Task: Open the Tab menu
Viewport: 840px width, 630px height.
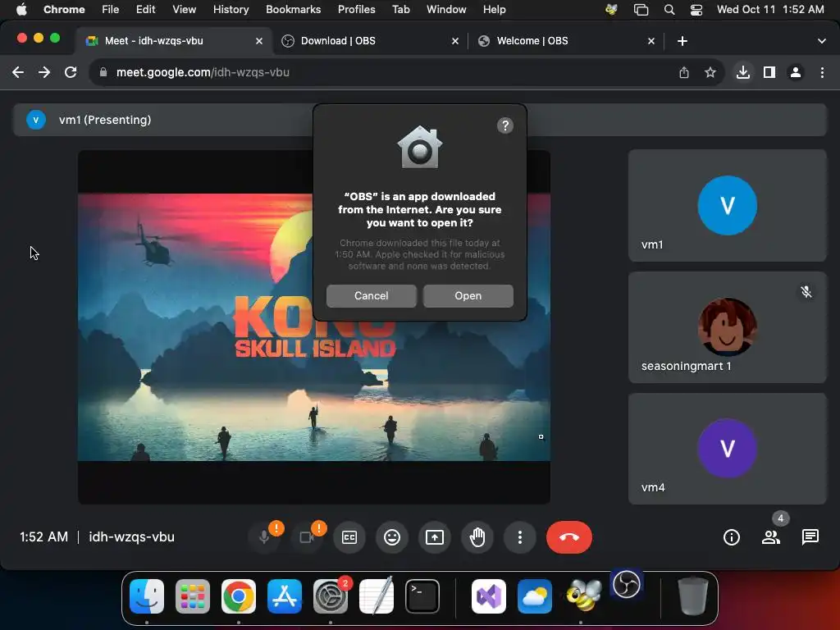Action: 400,9
